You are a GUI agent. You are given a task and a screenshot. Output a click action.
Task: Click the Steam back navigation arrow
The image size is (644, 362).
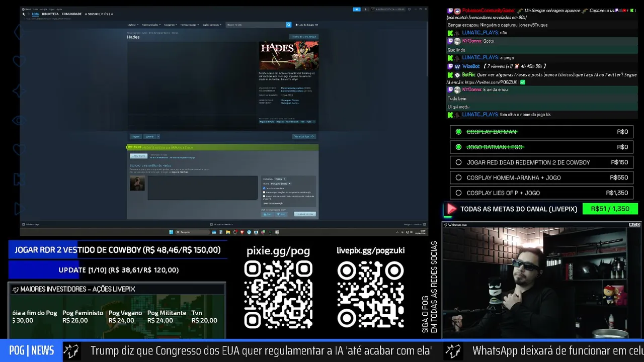point(24,14)
